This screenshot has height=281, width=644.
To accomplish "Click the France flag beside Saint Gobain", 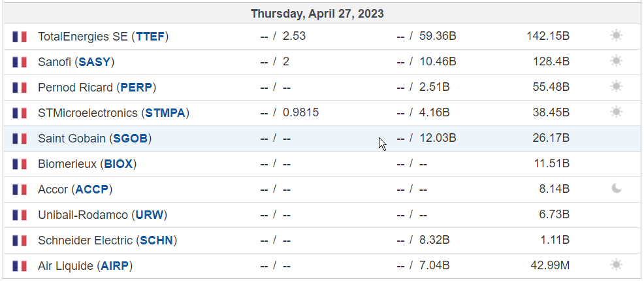I will (20, 139).
